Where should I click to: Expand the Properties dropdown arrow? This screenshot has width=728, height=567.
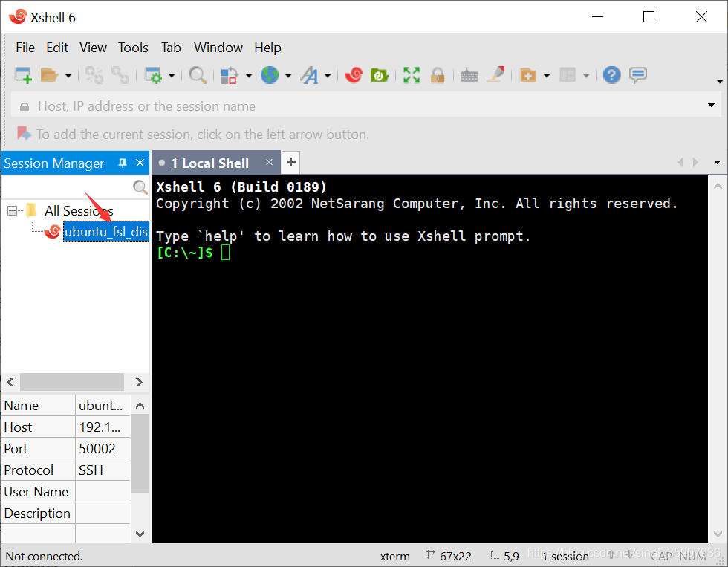point(172,76)
